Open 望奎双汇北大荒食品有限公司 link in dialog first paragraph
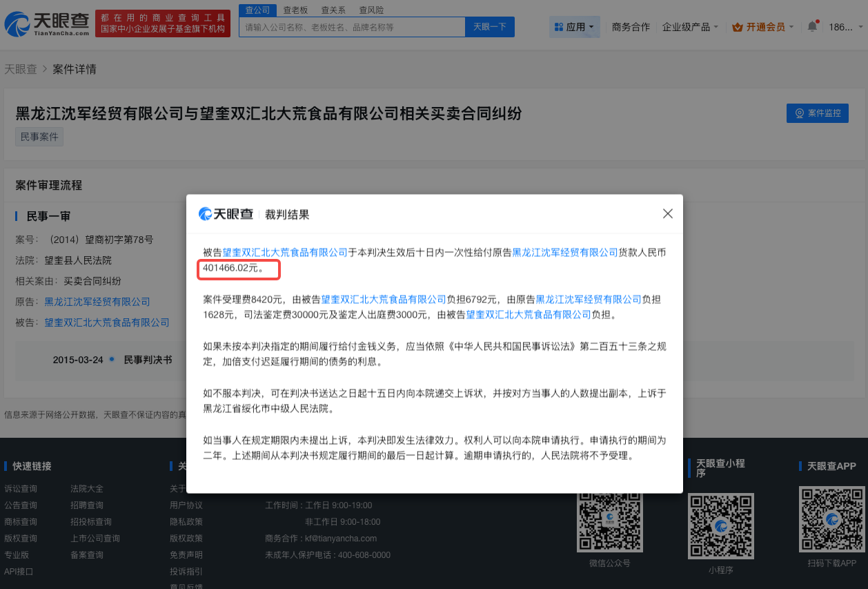Viewport: 868px width, 589px height. [285, 253]
